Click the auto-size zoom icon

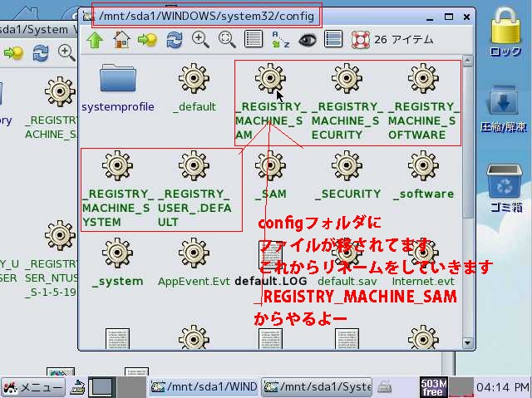coord(227,39)
